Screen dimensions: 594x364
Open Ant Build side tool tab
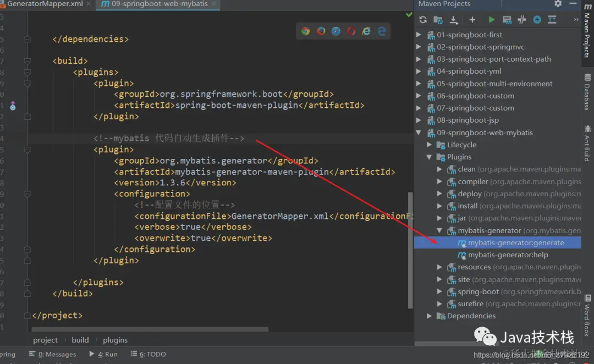click(587, 144)
